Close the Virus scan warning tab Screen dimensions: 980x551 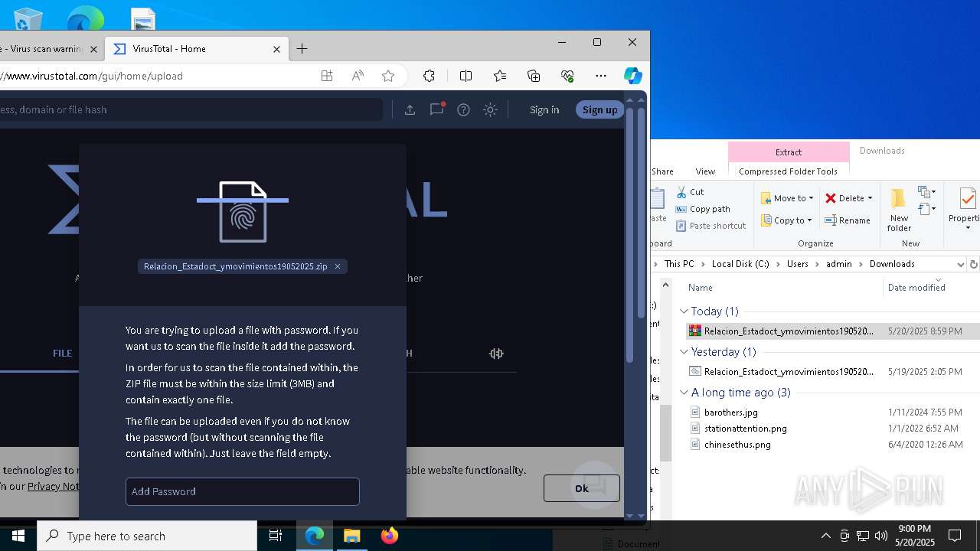coord(93,49)
